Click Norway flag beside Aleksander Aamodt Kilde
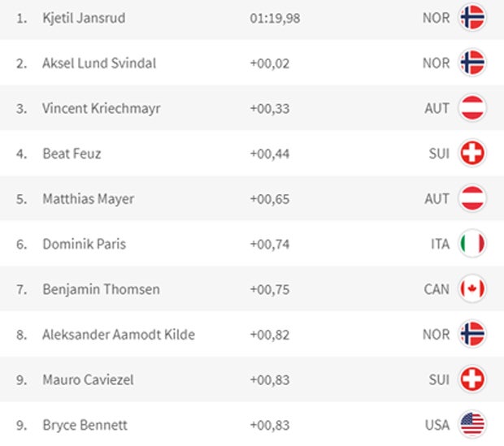This screenshot has width=504, height=446. 471,334
